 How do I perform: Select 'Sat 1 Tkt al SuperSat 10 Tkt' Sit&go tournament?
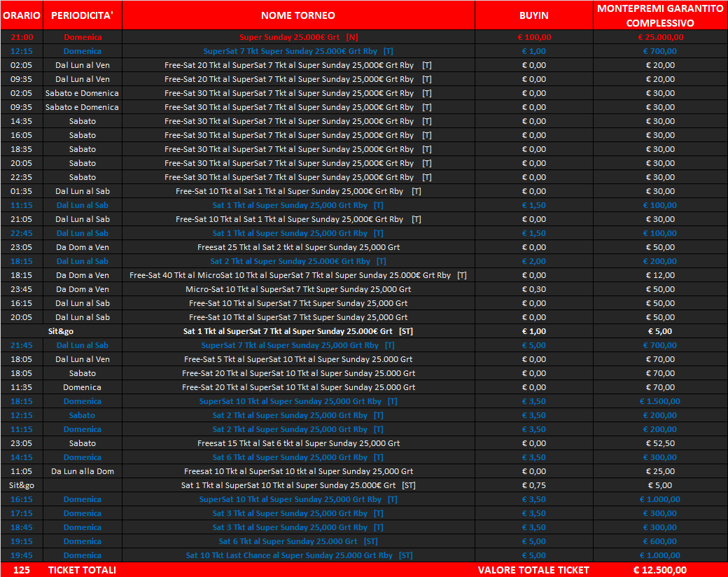[298, 485]
